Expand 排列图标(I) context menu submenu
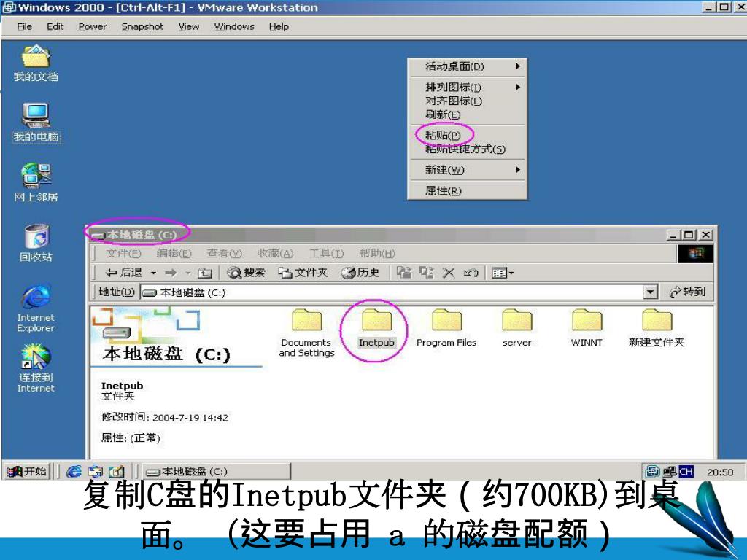The image size is (747, 560). tap(468, 87)
